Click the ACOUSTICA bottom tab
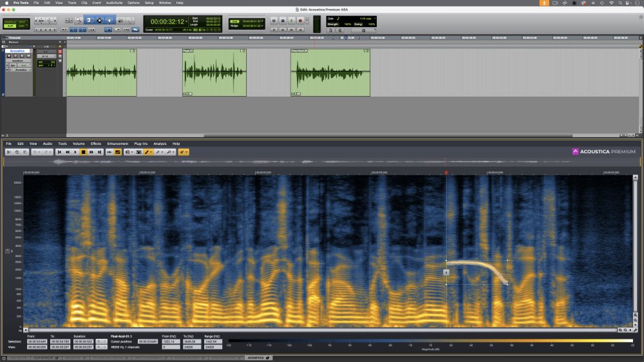The height and width of the screenshot is (362, 644). click(259, 358)
